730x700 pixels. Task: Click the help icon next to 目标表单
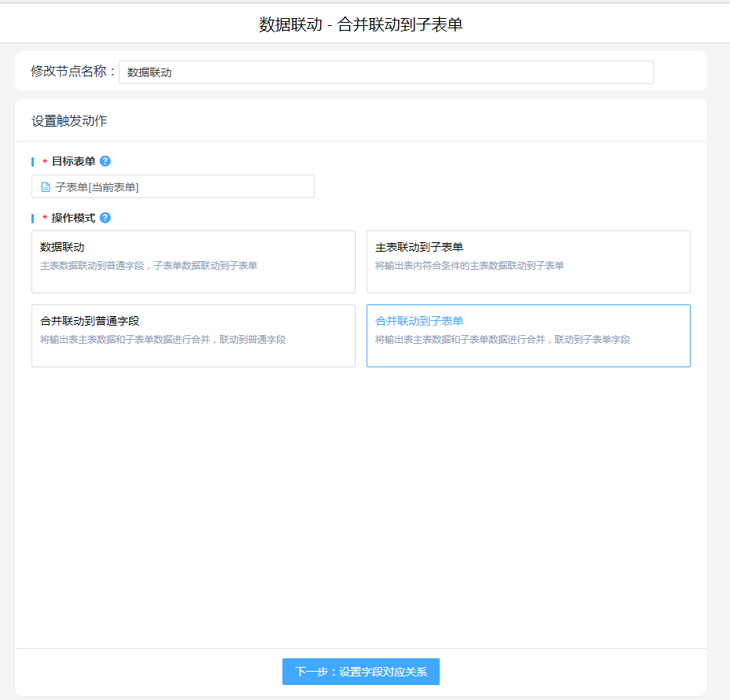[x=105, y=161]
